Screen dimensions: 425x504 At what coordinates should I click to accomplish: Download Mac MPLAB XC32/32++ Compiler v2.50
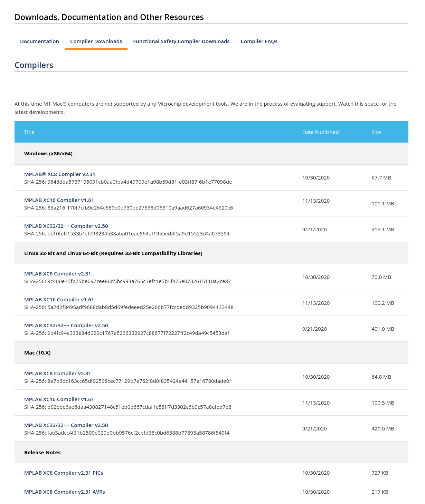click(x=66, y=425)
